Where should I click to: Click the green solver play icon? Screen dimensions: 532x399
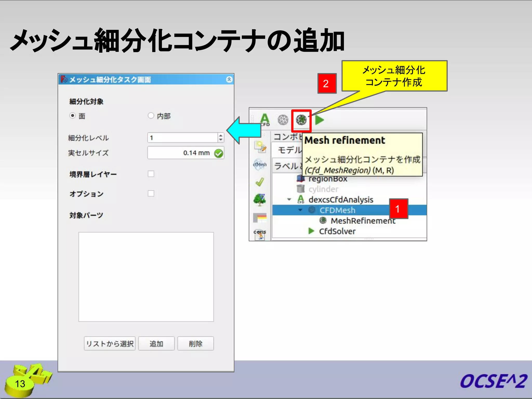319,120
